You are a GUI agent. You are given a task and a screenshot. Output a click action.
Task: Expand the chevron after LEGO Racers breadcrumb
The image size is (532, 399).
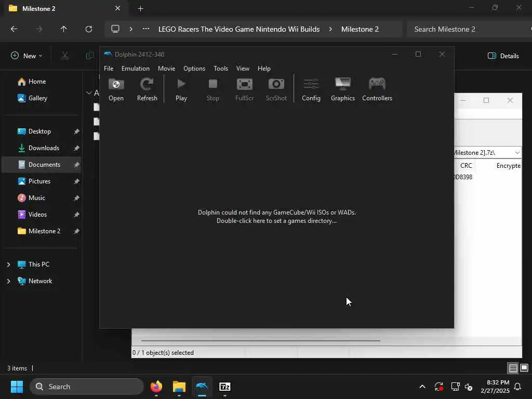330,29
